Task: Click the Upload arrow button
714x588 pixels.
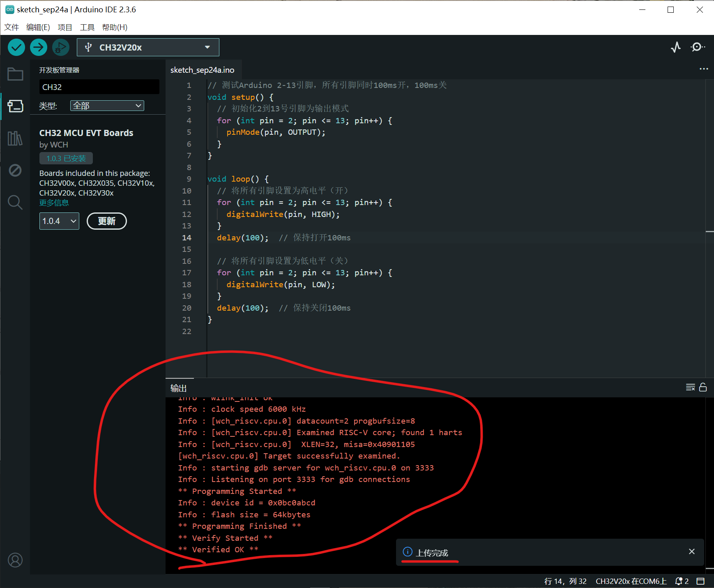Action: (x=39, y=47)
